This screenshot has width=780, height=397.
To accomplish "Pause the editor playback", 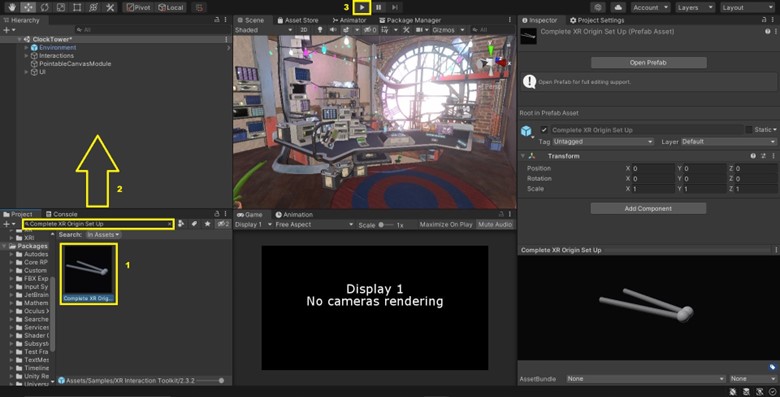I will coord(379,7).
